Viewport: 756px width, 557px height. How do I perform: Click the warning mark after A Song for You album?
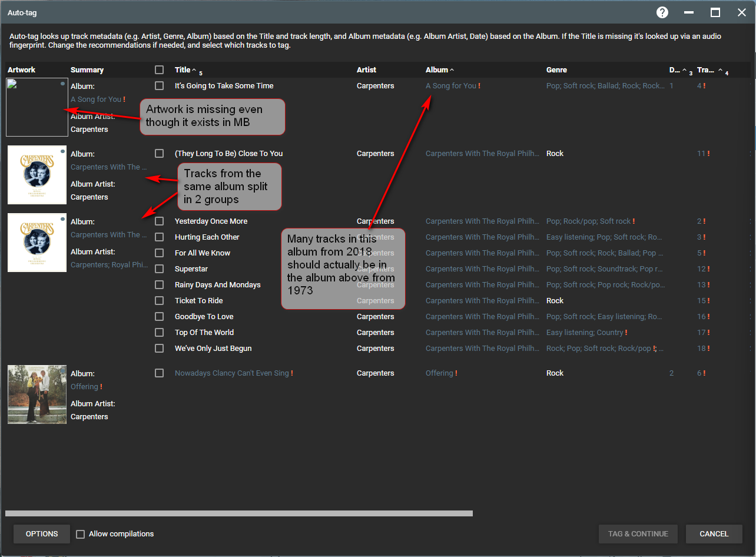tap(479, 86)
